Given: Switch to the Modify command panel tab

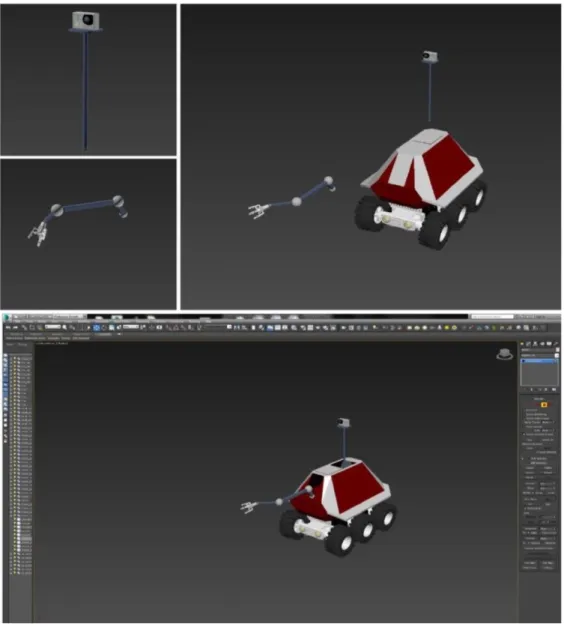Looking at the screenshot, I should click(x=528, y=343).
